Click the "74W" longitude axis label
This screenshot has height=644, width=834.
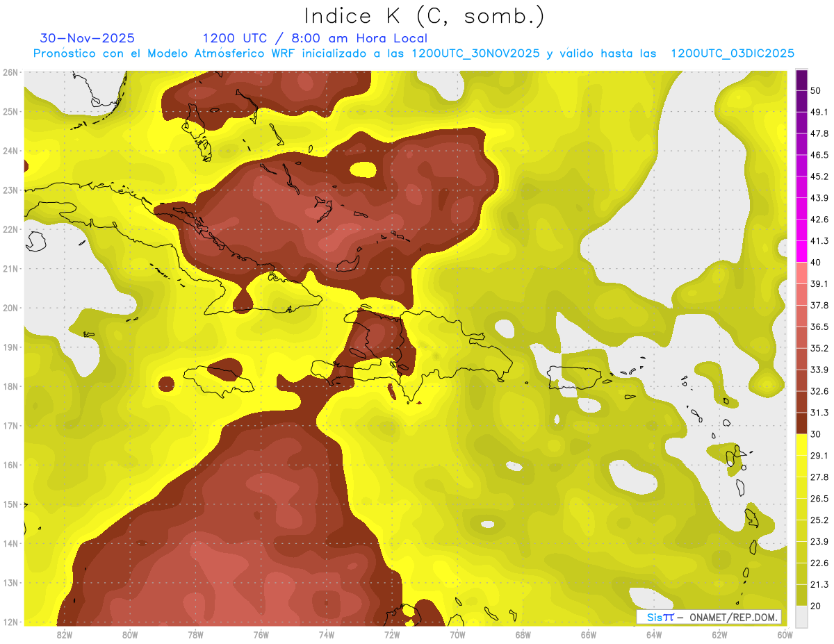[x=327, y=634]
